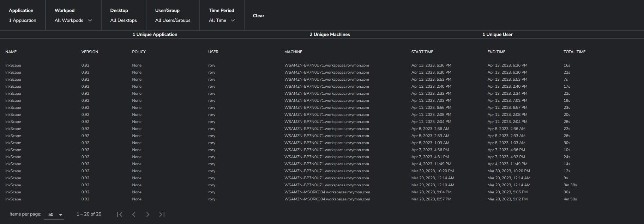Viewport: 644px width, 224px height.
Task: Click the End Time column header
Action: (496, 52)
